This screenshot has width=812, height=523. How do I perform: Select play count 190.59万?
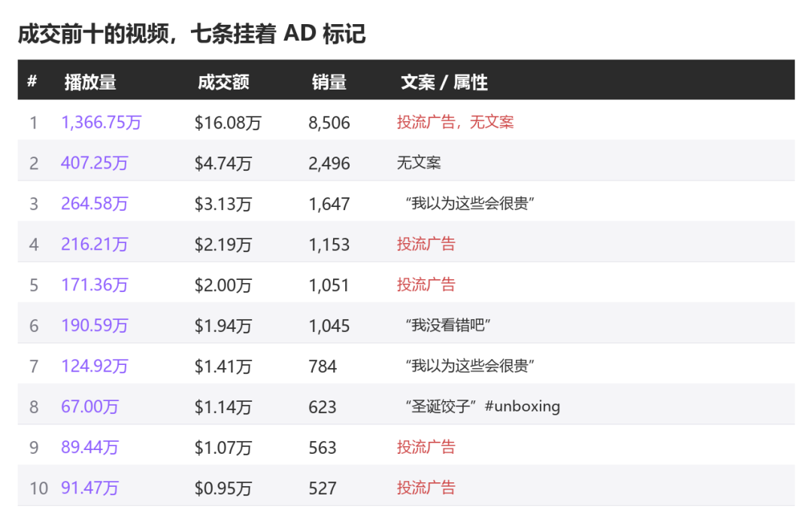pos(94,326)
